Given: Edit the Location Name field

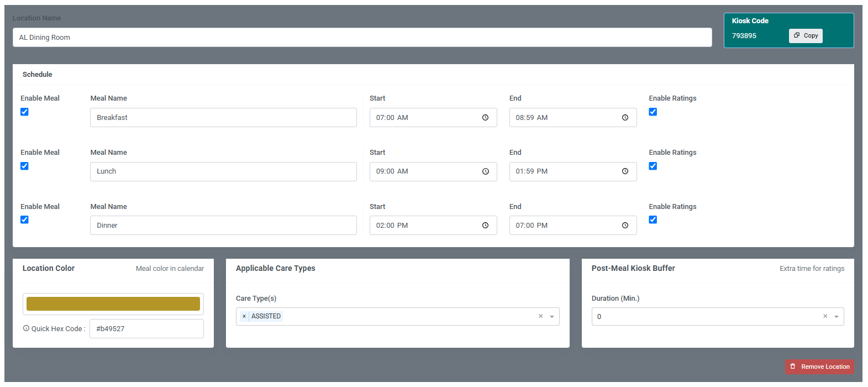Looking at the screenshot, I should click(x=362, y=38).
